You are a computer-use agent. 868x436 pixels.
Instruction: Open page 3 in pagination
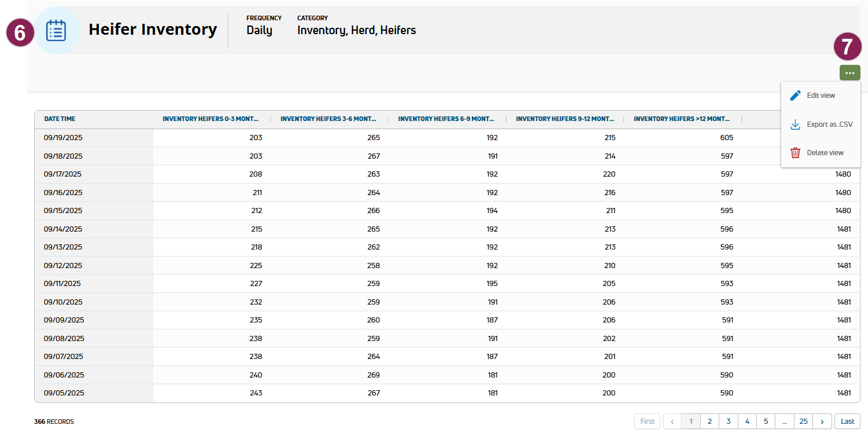point(728,422)
